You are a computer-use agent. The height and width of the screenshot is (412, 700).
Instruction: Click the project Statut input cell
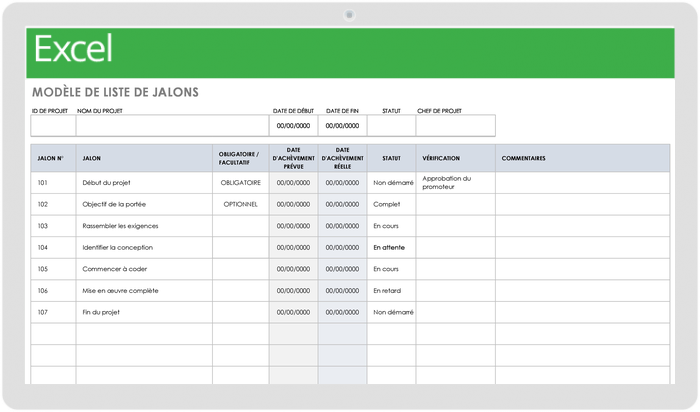[x=391, y=126]
